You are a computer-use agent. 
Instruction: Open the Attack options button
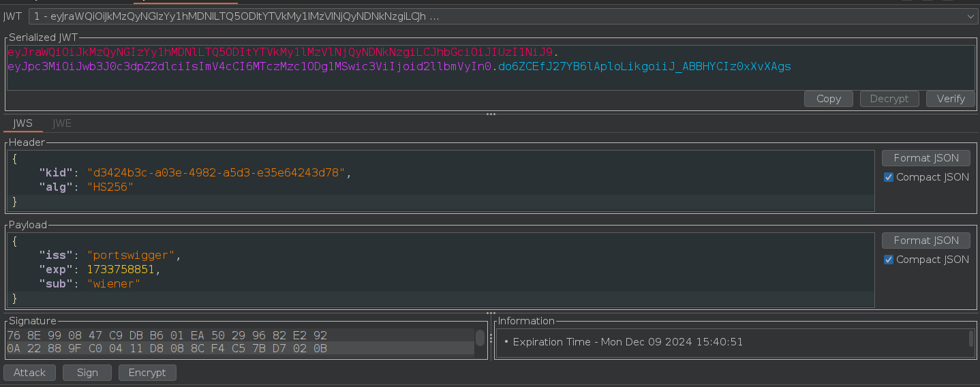coord(29,373)
